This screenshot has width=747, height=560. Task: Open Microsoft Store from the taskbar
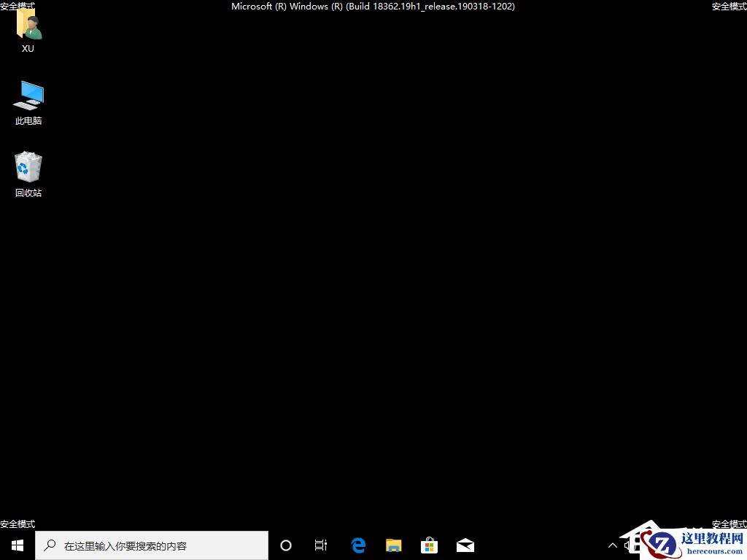(429, 545)
